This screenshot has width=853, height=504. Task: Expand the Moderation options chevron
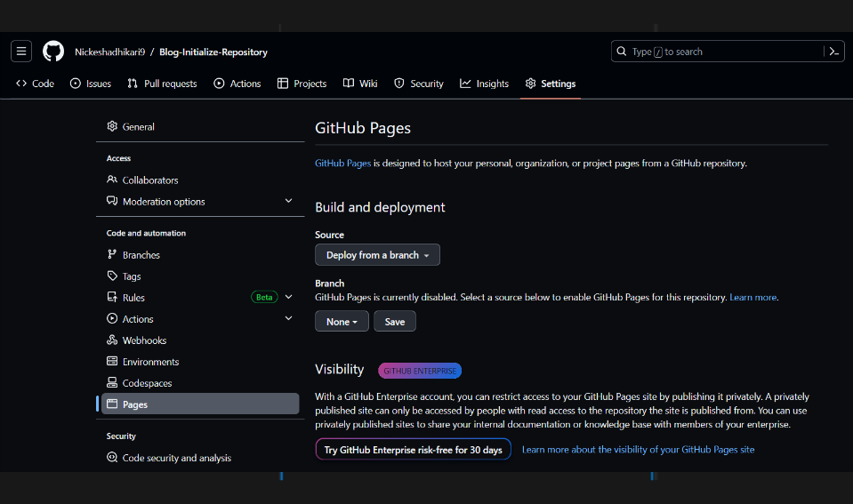tap(288, 201)
